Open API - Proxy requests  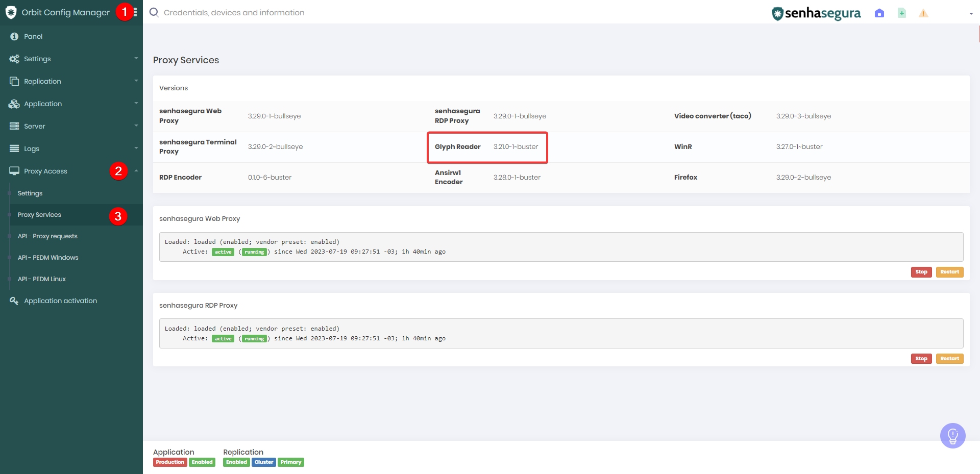click(x=47, y=236)
